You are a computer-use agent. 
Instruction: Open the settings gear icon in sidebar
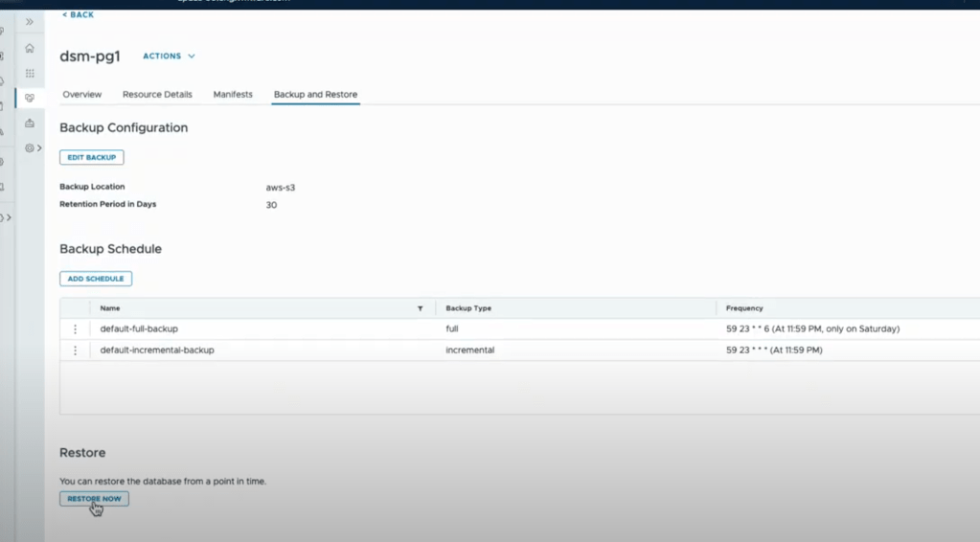point(29,148)
